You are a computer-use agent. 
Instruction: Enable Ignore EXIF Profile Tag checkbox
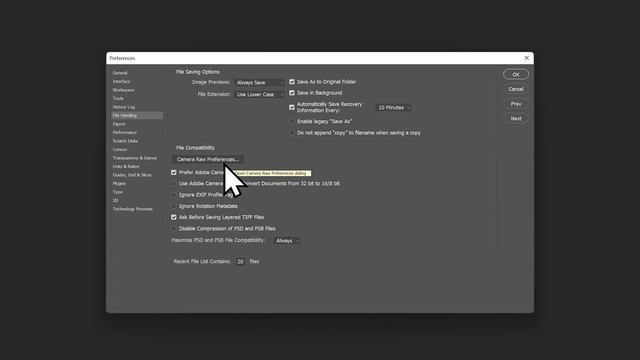pyautogui.click(x=174, y=195)
